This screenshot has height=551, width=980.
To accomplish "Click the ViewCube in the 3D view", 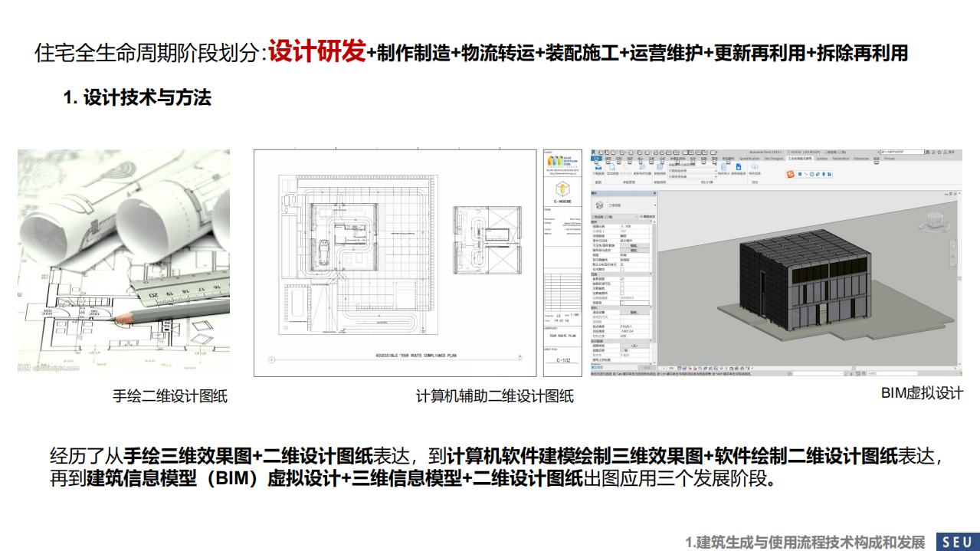I will 936,220.
